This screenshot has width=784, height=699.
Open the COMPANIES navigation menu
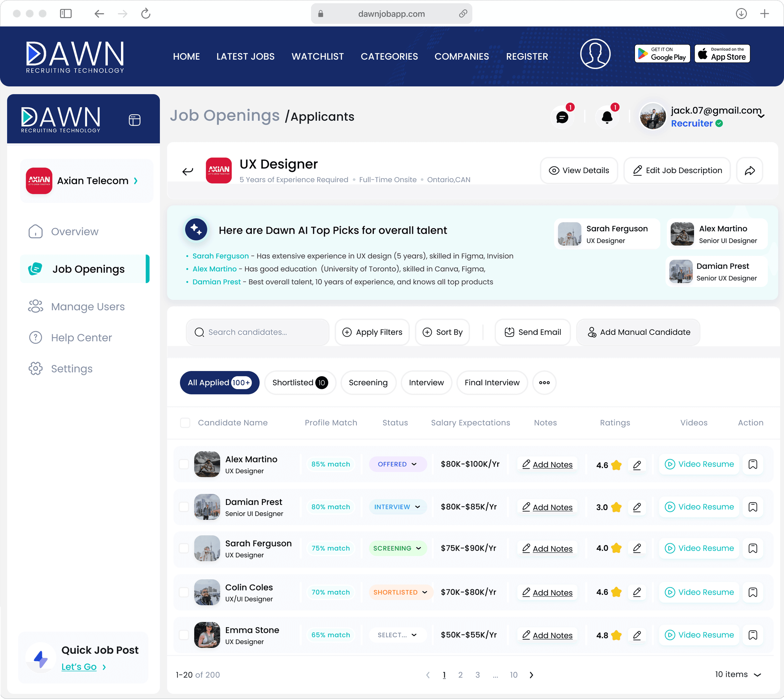point(462,56)
